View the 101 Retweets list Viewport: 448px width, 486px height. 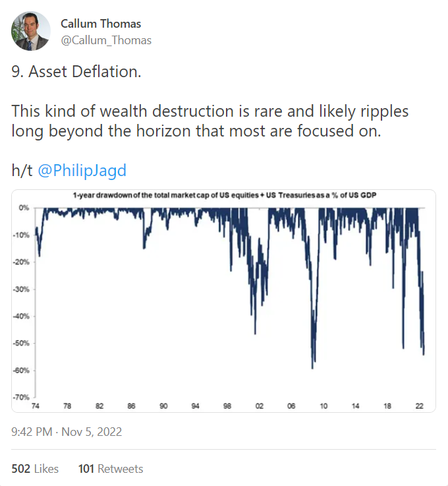[x=111, y=469]
